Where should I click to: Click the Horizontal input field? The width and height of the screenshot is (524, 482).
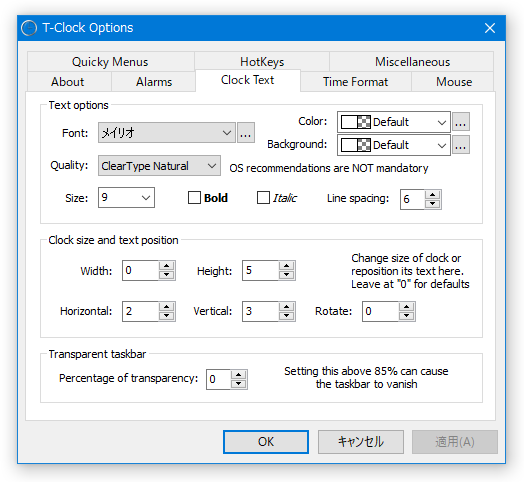pyautogui.click(x=140, y=311)
